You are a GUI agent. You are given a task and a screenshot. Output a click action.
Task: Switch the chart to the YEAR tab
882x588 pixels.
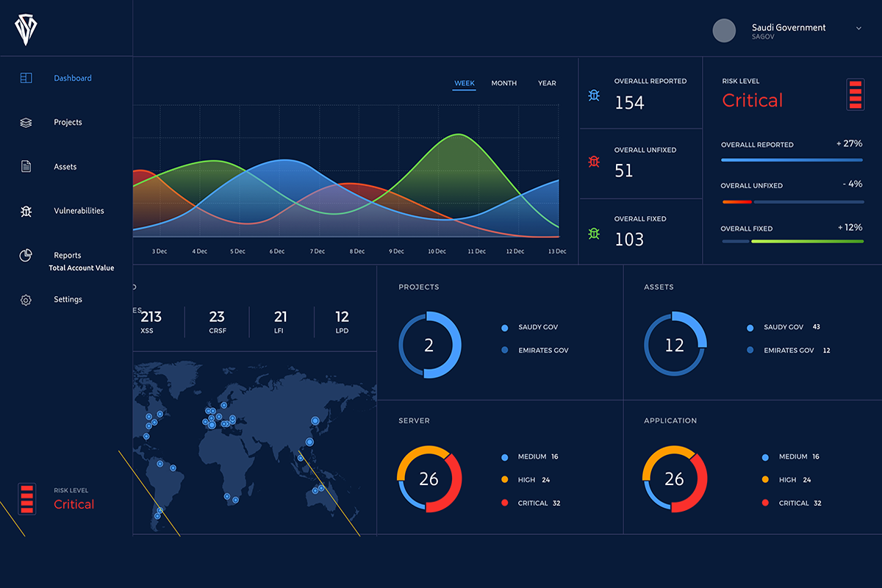pos(547,83)
